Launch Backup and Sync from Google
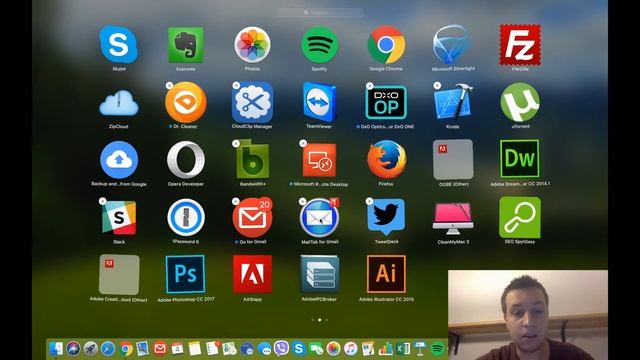The height and width of the screenshot is (360, 640). [x=119, y=160]
